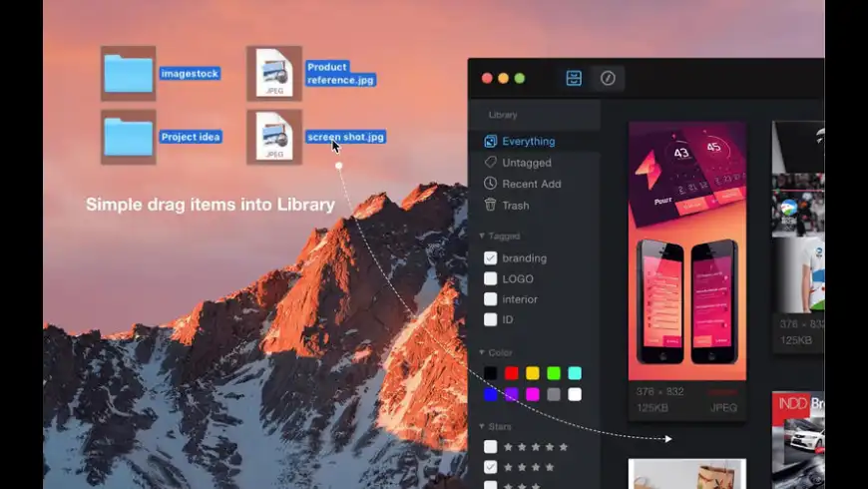Click the screen shot.jpg file name
The height and width of the screenshot is (489, 868).
coord(345,137)
